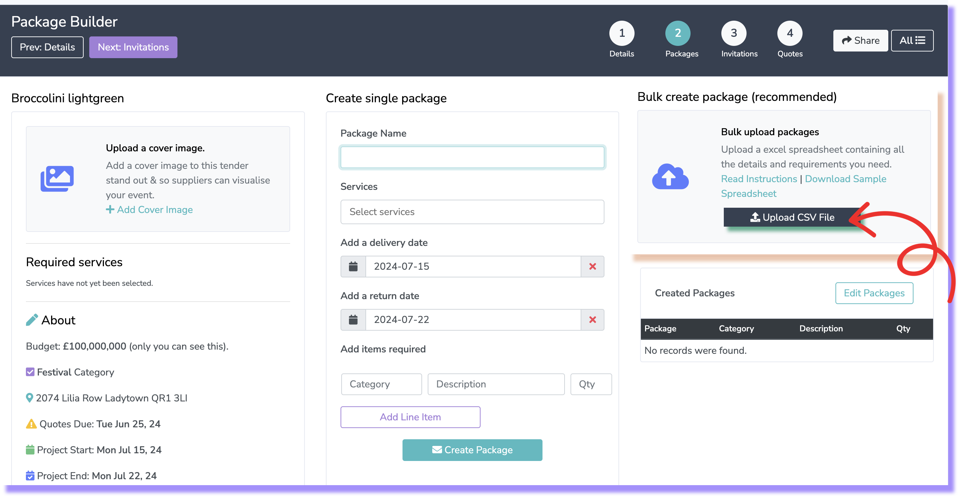The height and width of the screenshot is (496, 980).
Task: Focus the Package Name field
Action: [472, 157]
